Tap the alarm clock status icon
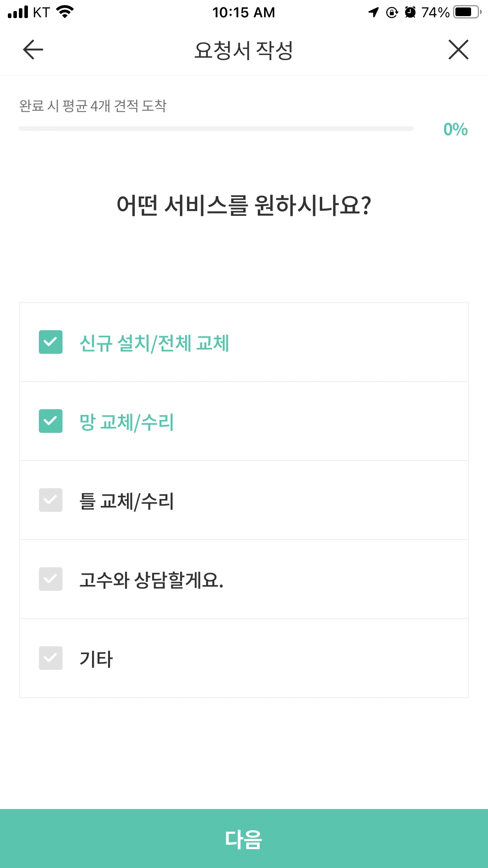Image resolution: width=488 pixels, height=868 pixels. point(410,12)
